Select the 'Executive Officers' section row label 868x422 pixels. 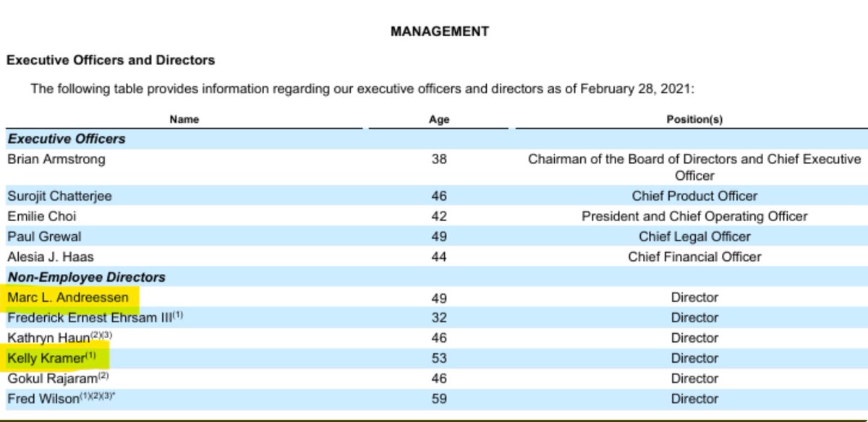pyautogui.click(x=67, y=139)
